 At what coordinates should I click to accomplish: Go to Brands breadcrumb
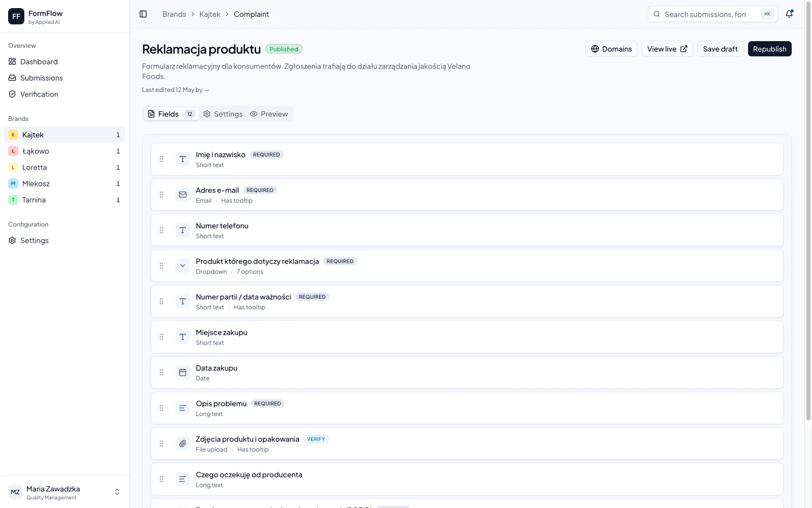(x=174, y=14)
